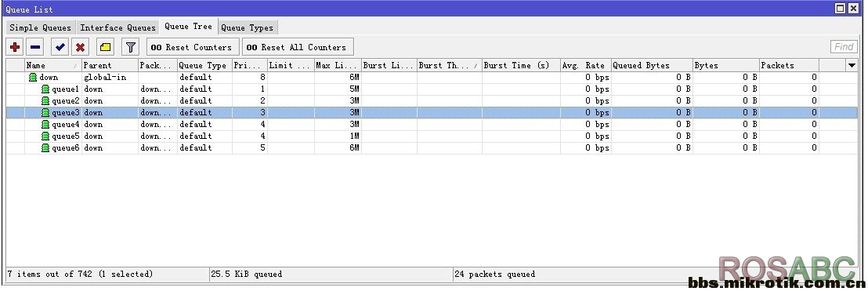
Task: Click Reset Counters button
Action: (193, 47)
